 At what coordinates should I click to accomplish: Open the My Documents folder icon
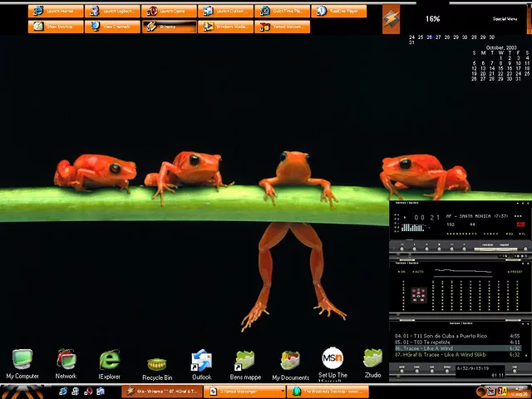coord(289,362)
